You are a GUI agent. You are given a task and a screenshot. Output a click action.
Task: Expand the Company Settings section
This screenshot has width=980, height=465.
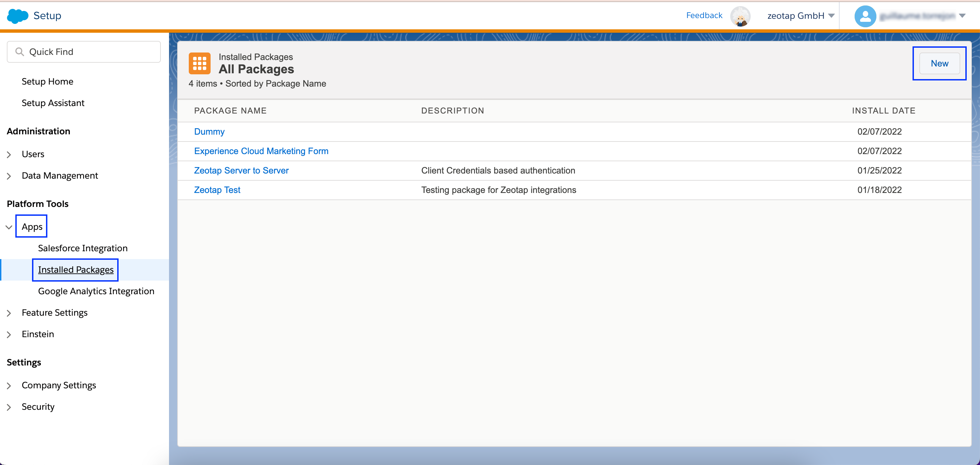pyautogui.click(x=9, y=386)
